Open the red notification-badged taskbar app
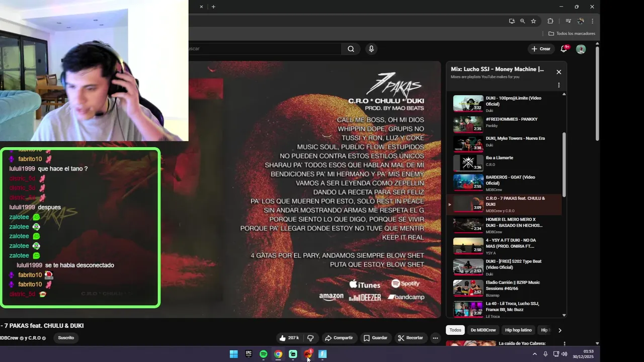The height and width of the screenshot is (362, 644). [308, 354]
